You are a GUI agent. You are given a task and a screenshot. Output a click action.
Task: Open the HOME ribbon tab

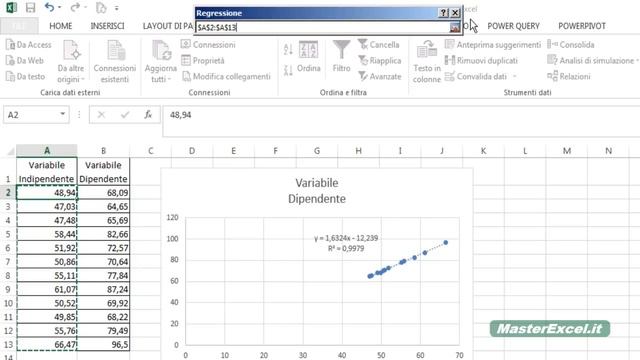(x=60, y=26)
